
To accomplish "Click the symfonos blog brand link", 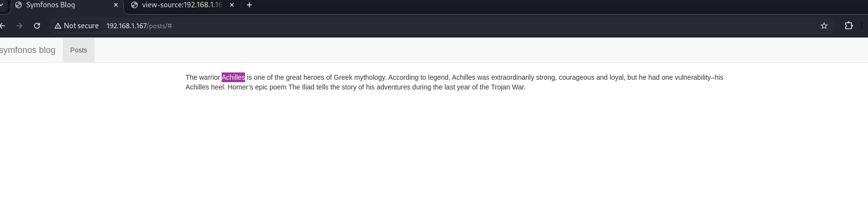I will (28, 50).
